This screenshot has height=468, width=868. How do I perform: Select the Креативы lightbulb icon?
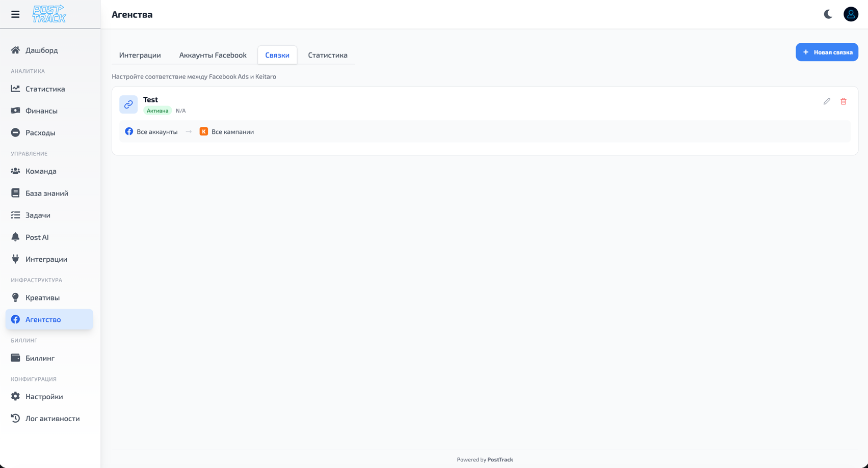coord(15,297)
